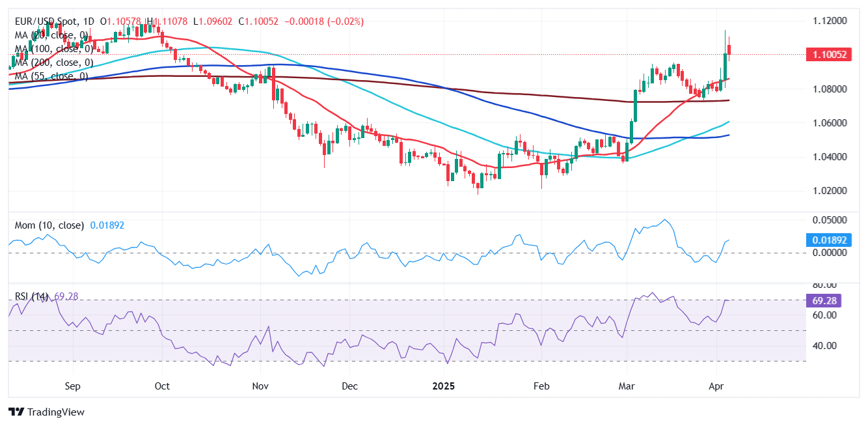
Task: Click the 2025 year marker on time axis
Action: pos(444,386)
